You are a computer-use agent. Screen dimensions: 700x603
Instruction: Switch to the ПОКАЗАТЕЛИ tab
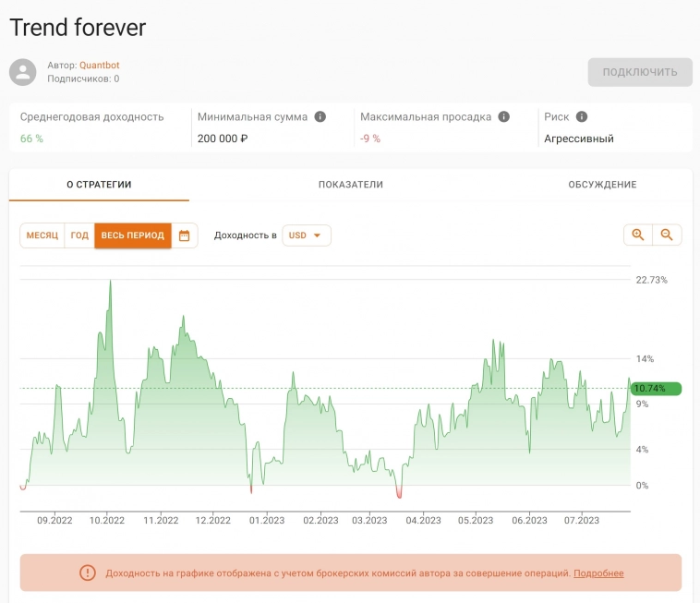click(x=351, y=185)
